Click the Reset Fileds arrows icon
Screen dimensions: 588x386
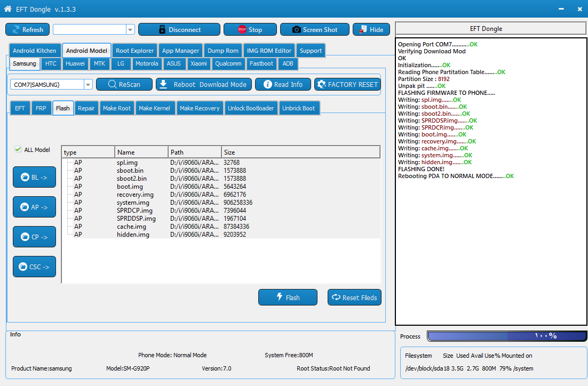pos(336,297)
